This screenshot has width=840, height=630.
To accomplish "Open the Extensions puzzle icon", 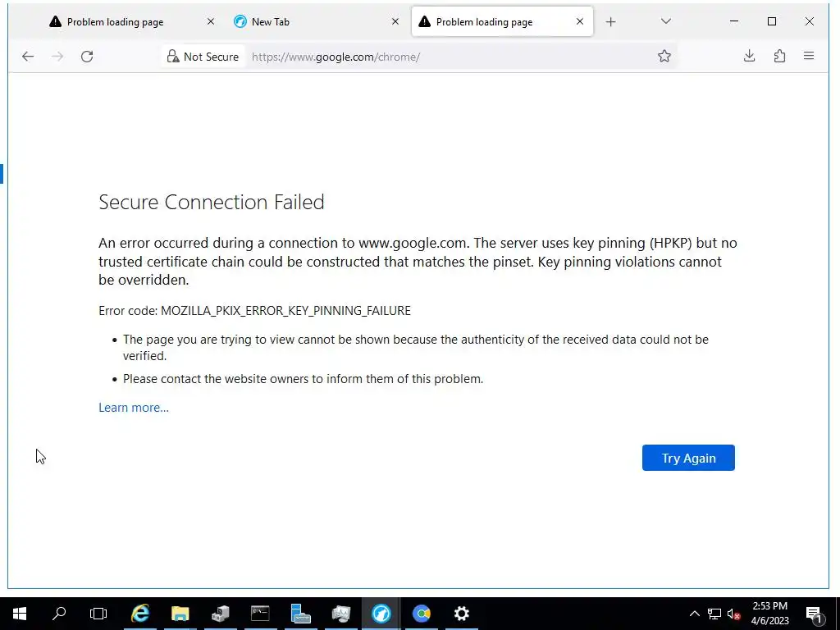I will tap(779, 57).
